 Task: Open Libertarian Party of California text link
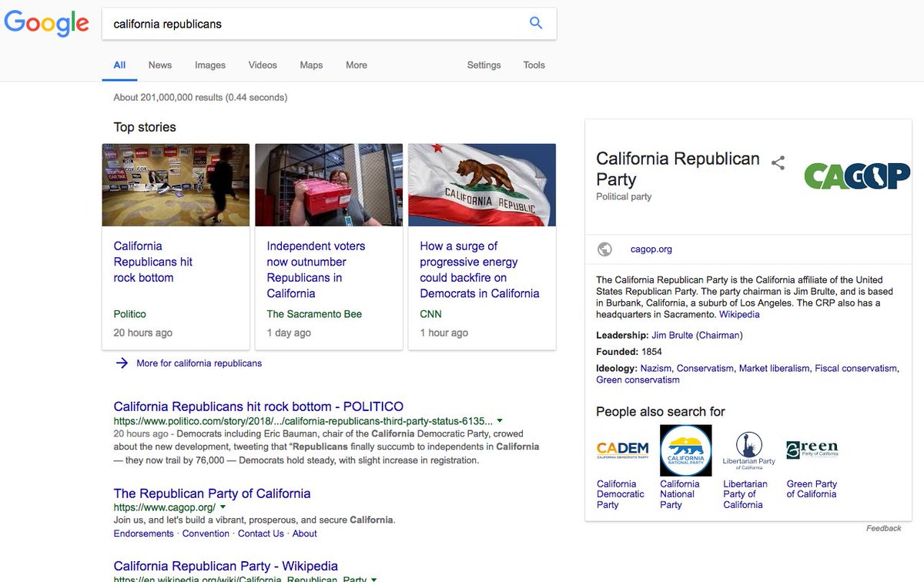(x=745, y=494)
